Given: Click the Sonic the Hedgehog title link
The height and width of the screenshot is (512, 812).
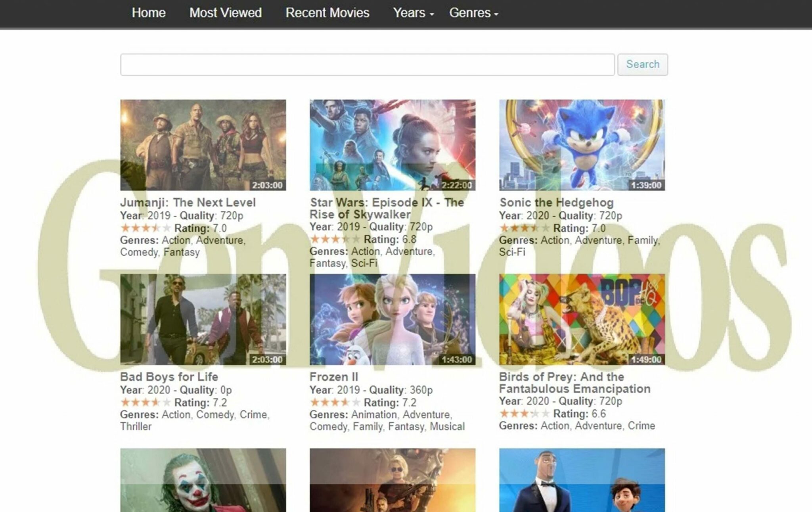Looking at the screenshot, I should [557, 203].
